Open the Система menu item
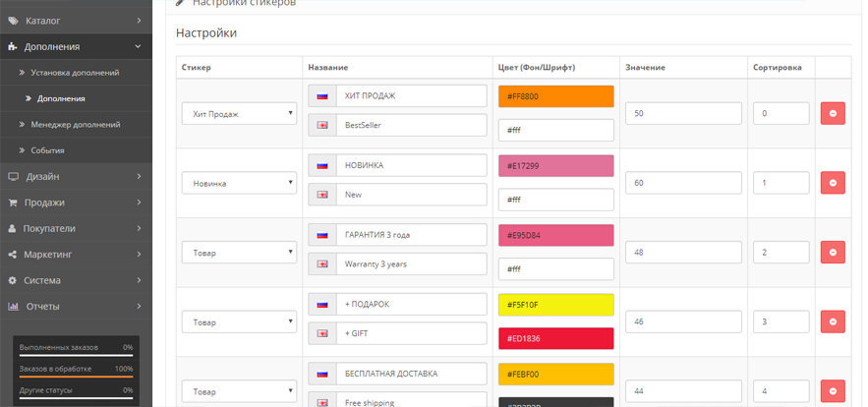 click(x=75, y=280)
